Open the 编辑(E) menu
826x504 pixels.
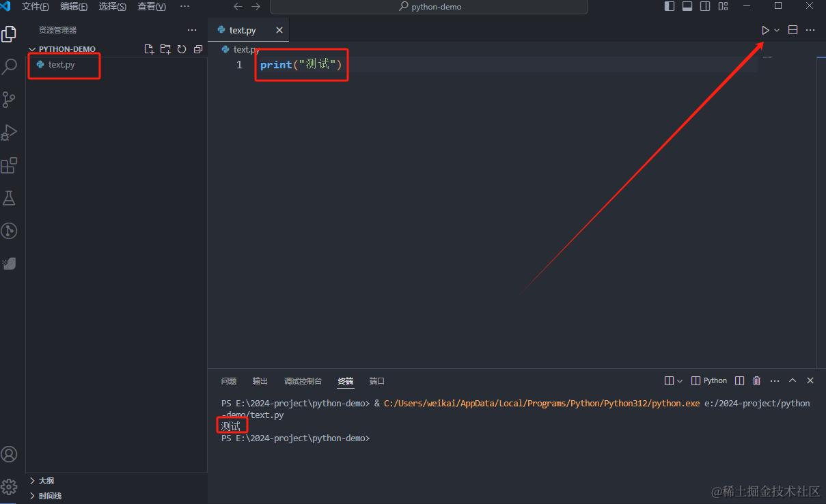pos(74,6)
